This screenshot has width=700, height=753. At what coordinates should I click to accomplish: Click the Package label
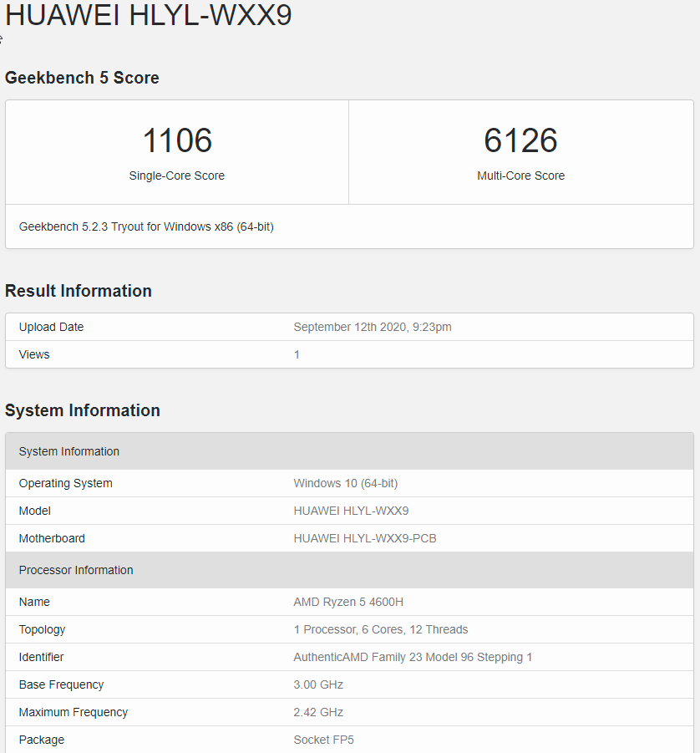(42, 740)
